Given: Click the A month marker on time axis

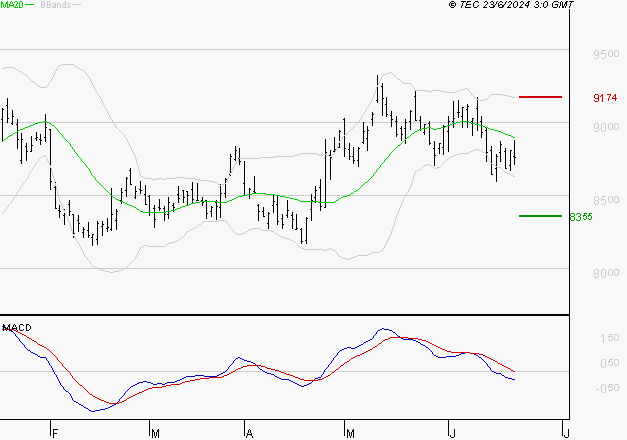Looking at the screenshot, I should [249, 434].
